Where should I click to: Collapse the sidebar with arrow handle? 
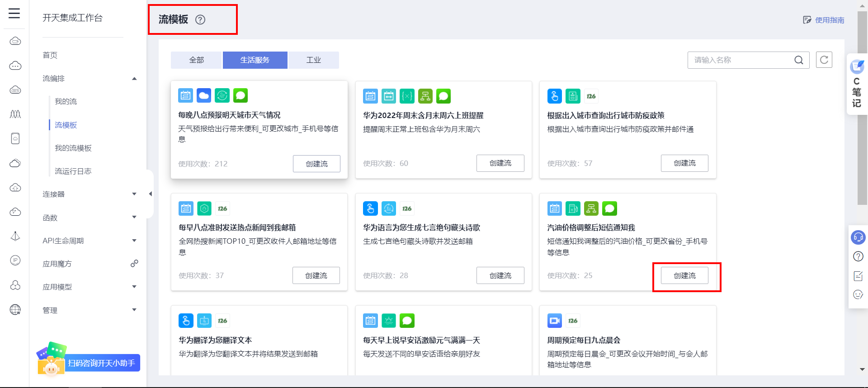point(150,194)
